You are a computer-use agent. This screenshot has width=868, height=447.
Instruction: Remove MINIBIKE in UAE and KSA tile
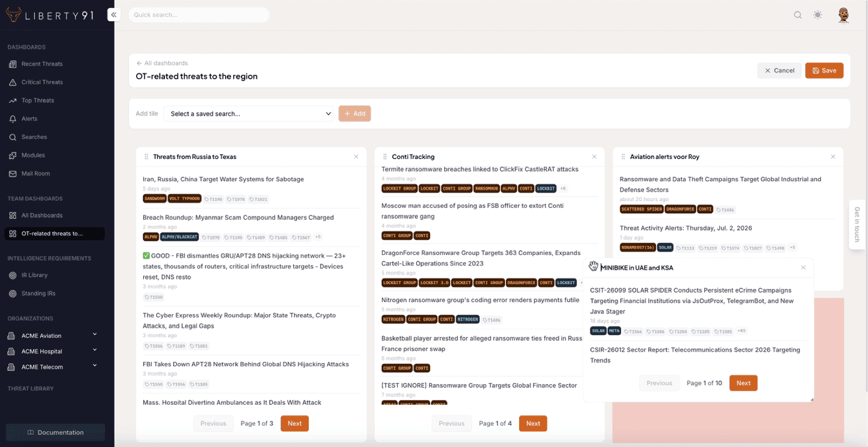click(803, 267)
